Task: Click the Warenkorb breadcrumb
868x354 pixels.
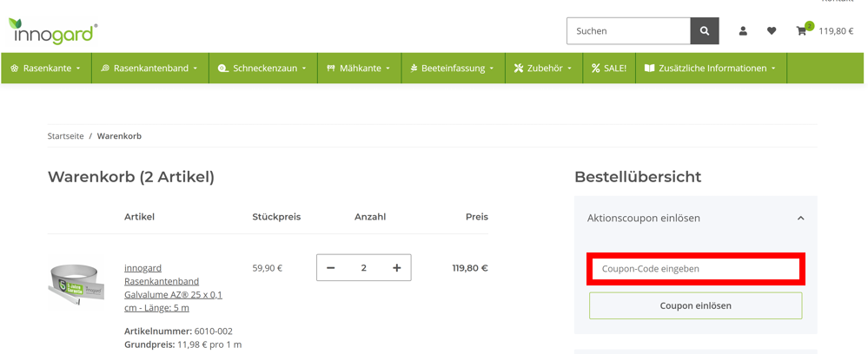Action: (x=120, y=135)
